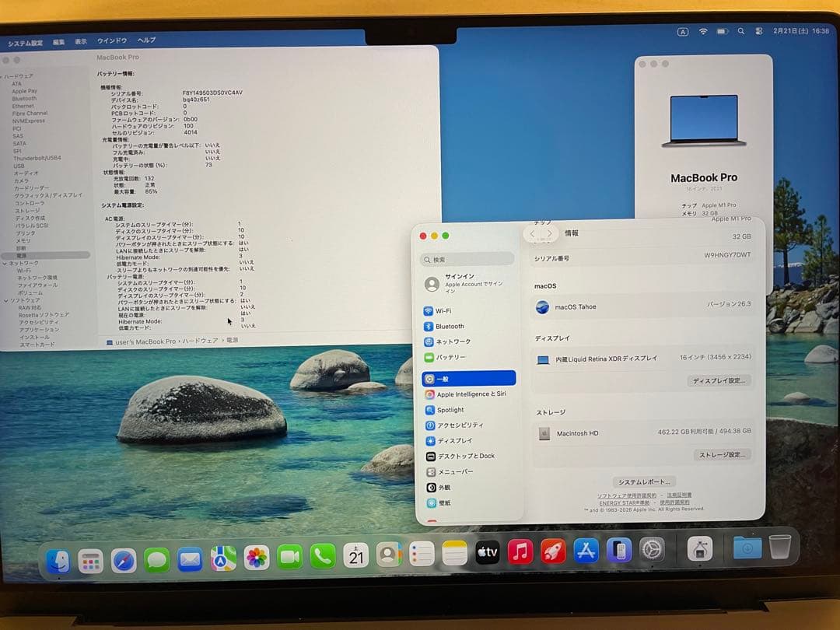The image size is (840, 630).
Task: Open Maps from the Dock
Action: pos(223,558)
